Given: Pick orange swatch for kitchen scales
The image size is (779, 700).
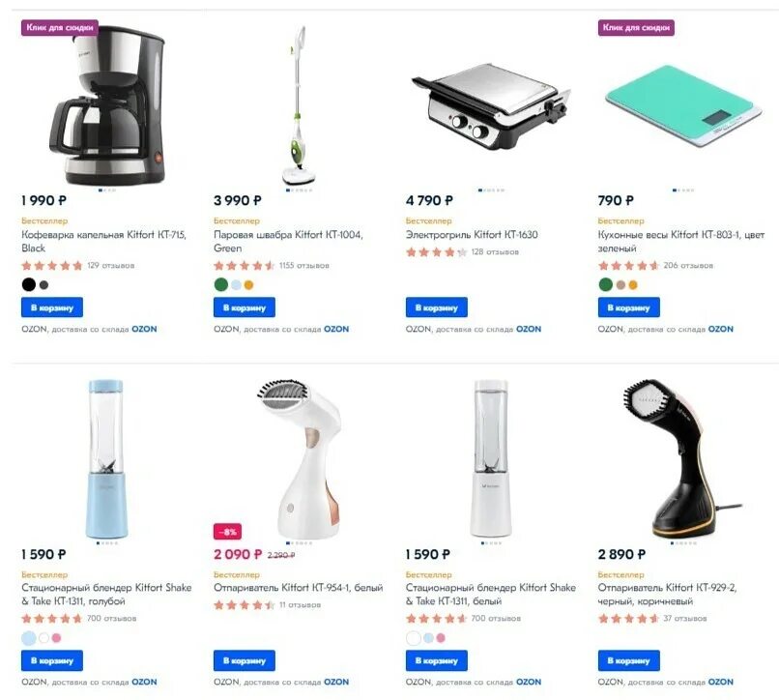Looking at the screenshot, I should (633, 285).
